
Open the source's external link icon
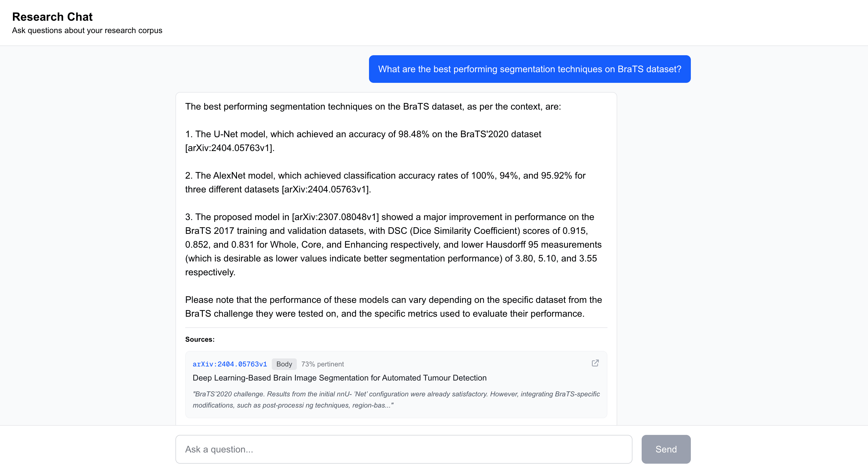(x=595, y=363)
